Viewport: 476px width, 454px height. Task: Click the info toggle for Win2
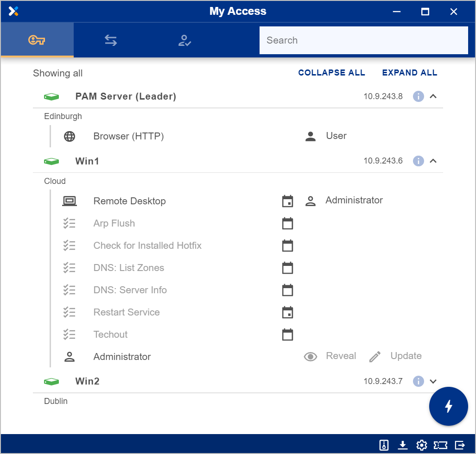(418, 381)
